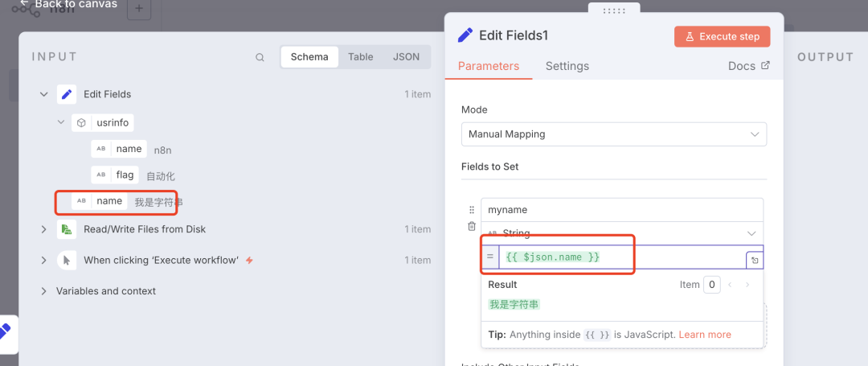The width and height of the screenshot is (868, 366).
Task: Click the cursor icon for manual trigger
Action: point(67,261)
